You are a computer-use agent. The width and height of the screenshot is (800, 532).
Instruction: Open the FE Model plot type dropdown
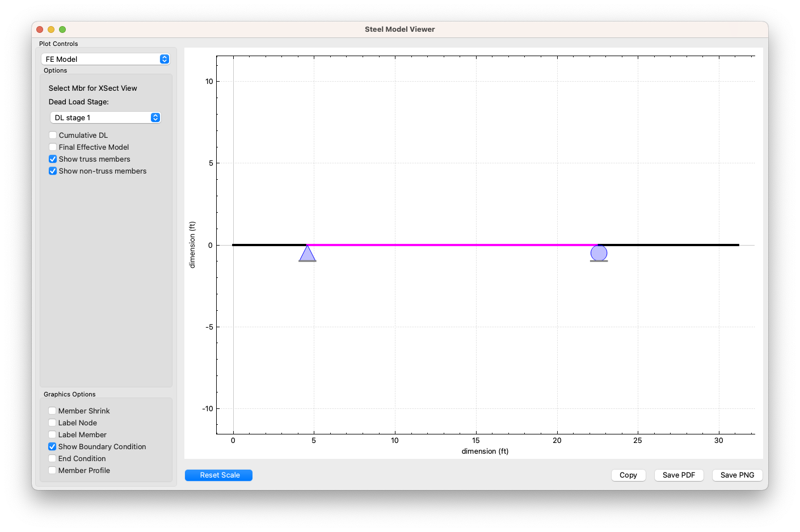coord(106,59)
